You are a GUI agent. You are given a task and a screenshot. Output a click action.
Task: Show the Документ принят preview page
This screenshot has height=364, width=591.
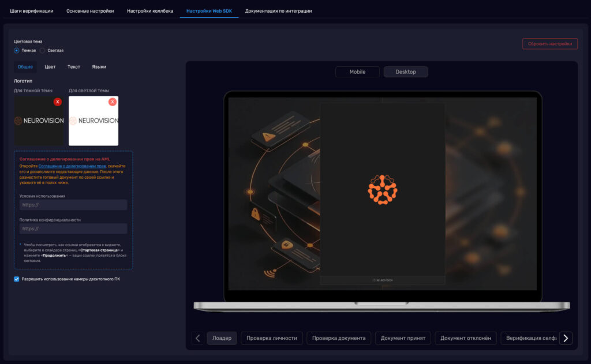click(403, 338)
